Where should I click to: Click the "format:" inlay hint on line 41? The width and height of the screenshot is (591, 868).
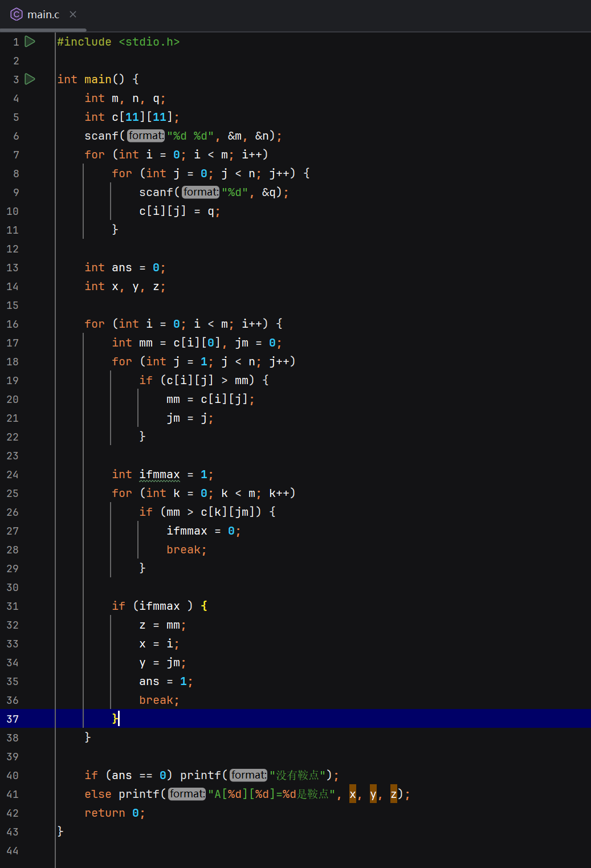coord(186,793)
